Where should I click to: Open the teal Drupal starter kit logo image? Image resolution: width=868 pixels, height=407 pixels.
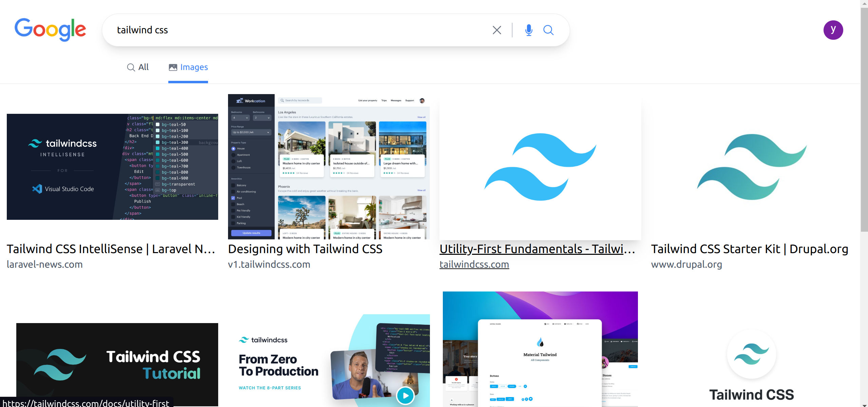coord(751,167)
